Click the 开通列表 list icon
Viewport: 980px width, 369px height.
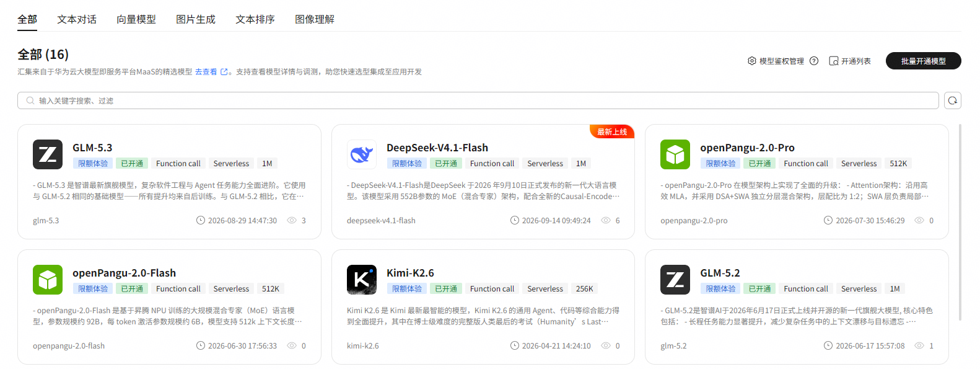point(834,61)
